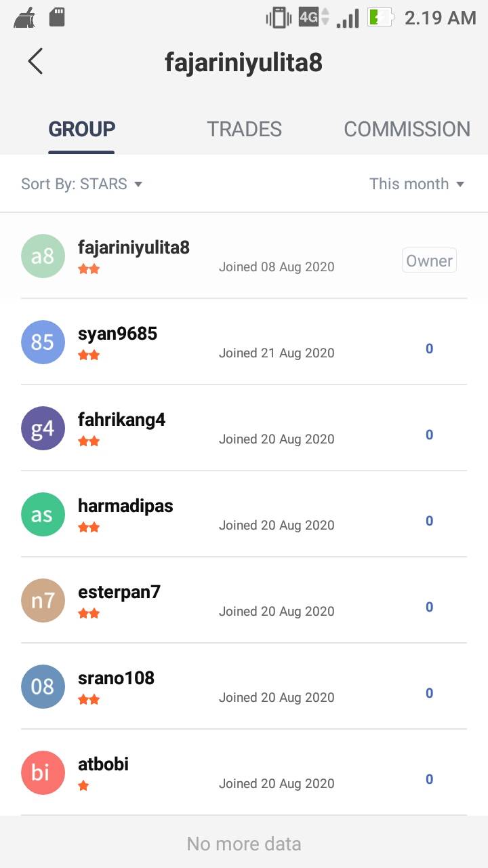Open the Sort By: STARS dropdown
Viewport: 488px width, 868px height.
[81, 184]
